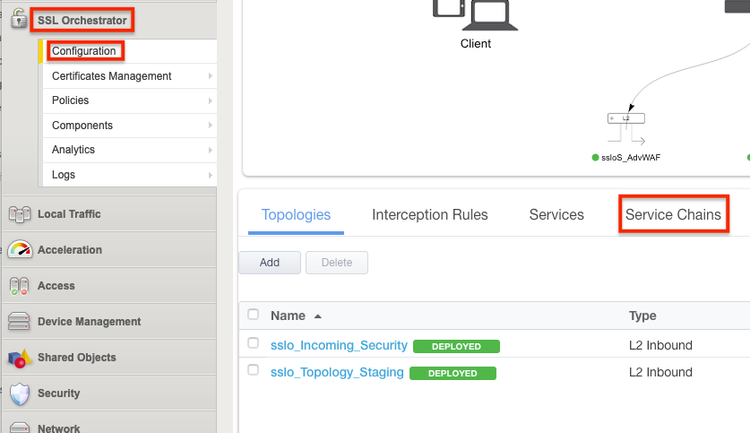Click the ssloS_AdvWAF service label
The height and width of the screenshot is (433, 750).
[630, 157]
